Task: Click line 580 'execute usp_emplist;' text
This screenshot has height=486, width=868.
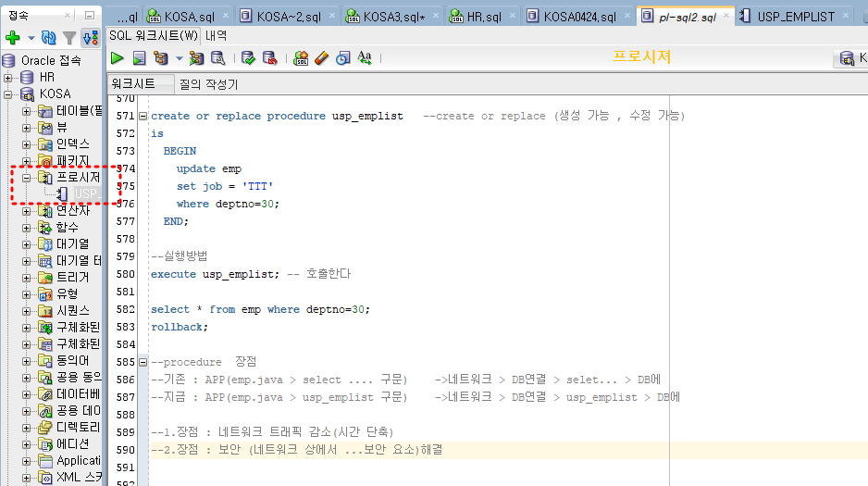Action: pos(216,275)
